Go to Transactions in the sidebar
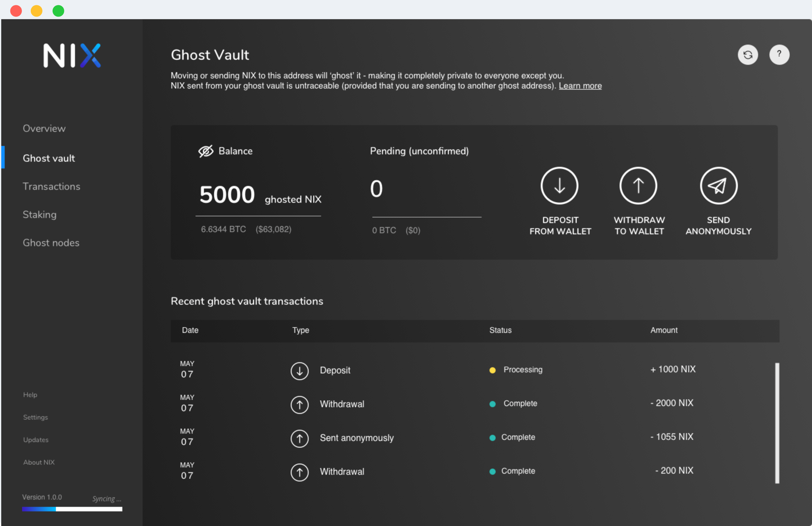 [x=51, y=187]
